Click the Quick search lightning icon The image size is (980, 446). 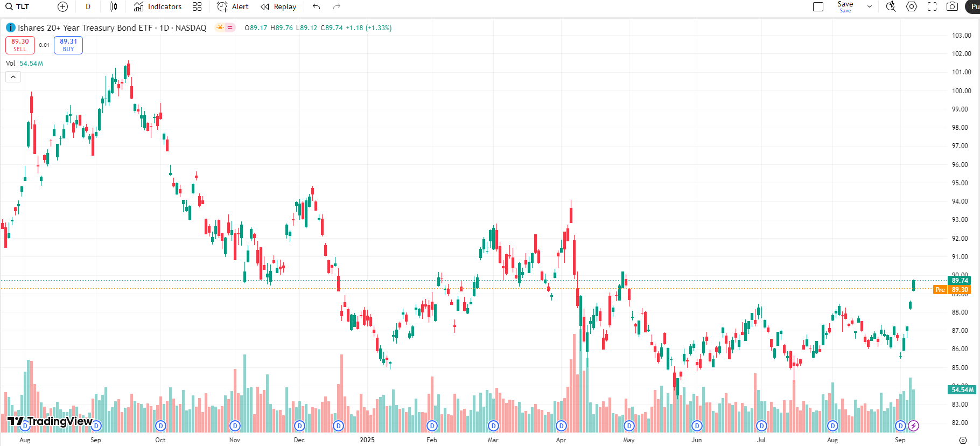coord(891,6)
